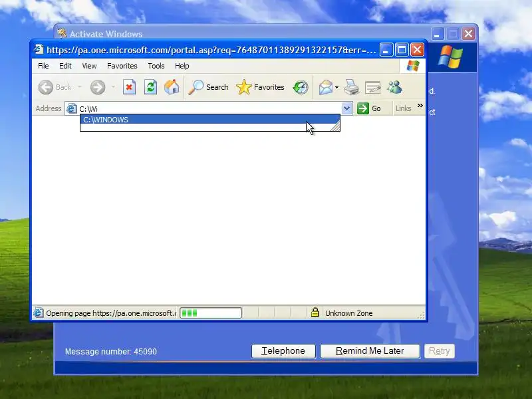Click in the Address text field
Viewport: 532px width, 399px height.
coord(209,108)
